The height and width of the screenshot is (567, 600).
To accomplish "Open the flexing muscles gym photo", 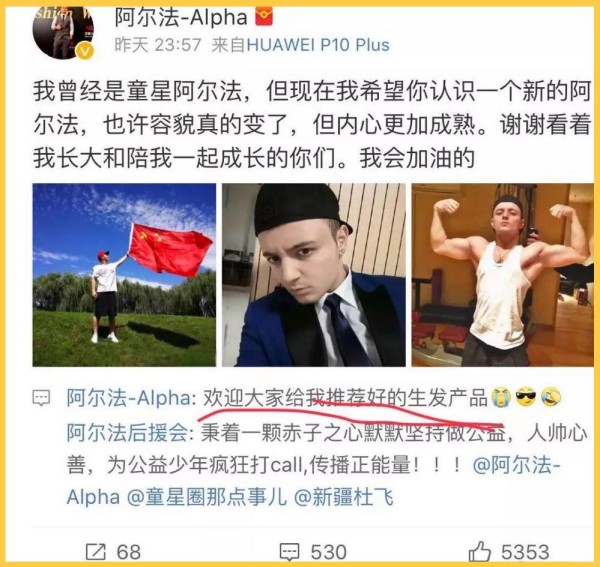I will point(503,275).
